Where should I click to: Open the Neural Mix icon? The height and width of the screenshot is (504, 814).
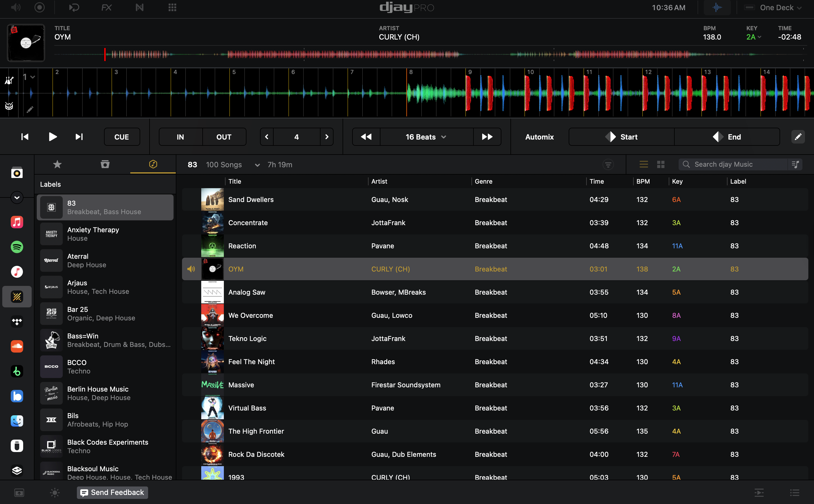point(139,7)
